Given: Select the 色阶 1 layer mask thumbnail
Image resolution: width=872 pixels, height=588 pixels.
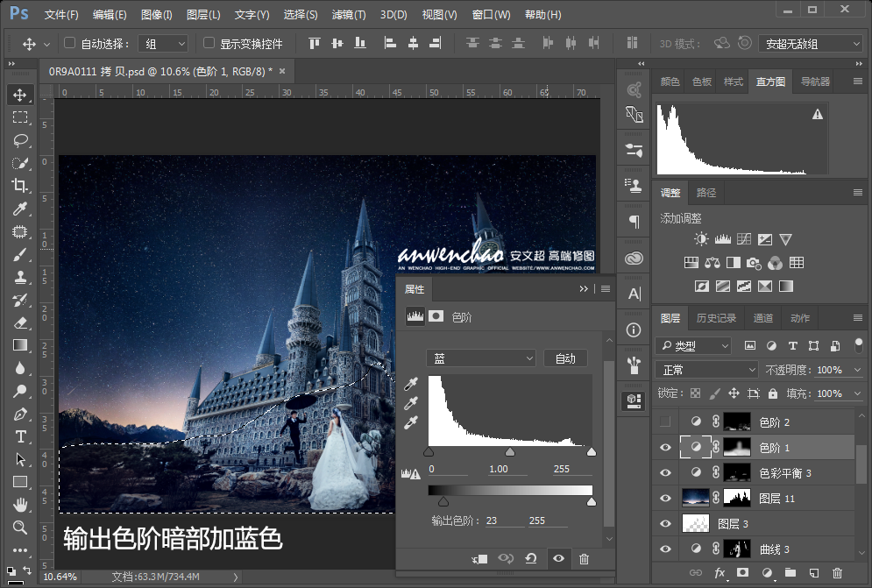Looking at the screenshot, I should 737,447.
